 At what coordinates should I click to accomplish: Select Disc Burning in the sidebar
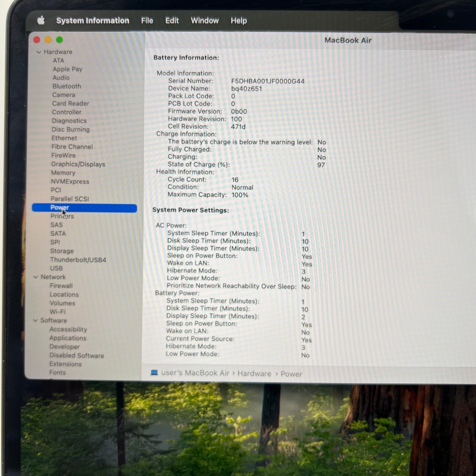[71, 129]
